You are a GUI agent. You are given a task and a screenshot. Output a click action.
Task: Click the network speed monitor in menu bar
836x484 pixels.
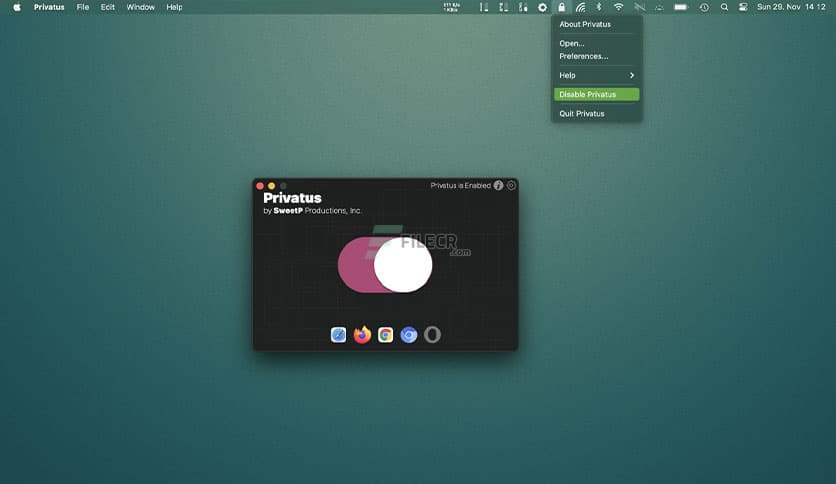(x=451, y=7)
